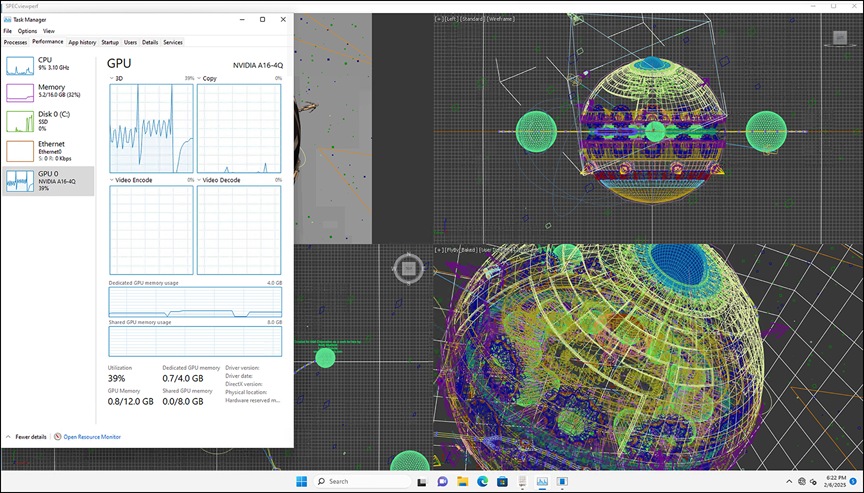Open Microsoft Store from the taskbar
864x493 pixels.
point(502,481)
